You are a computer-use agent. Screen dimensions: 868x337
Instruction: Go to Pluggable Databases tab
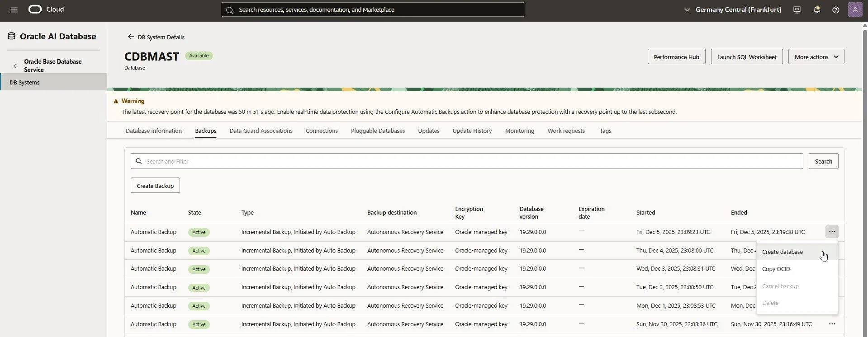pyautogui.click(x=378, y=131)
